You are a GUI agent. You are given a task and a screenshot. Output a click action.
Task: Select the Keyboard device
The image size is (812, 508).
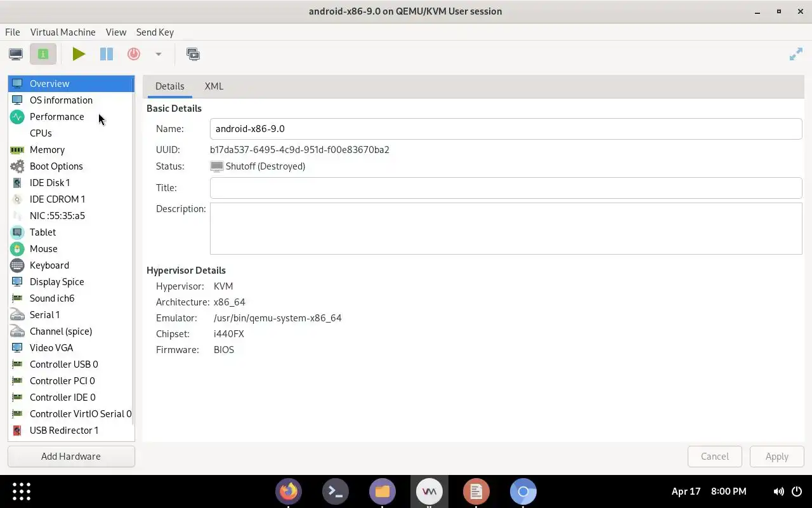[70, 265]
